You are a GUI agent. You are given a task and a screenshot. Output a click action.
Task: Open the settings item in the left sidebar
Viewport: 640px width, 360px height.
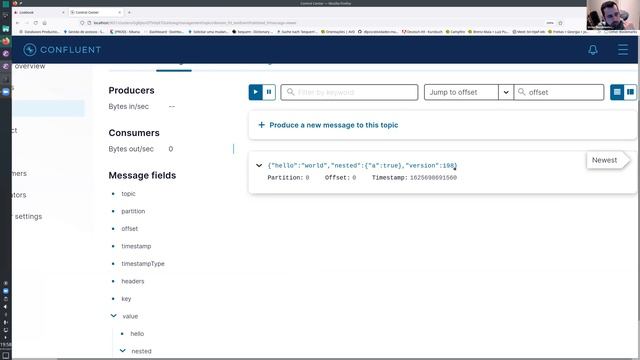[28, 216]
